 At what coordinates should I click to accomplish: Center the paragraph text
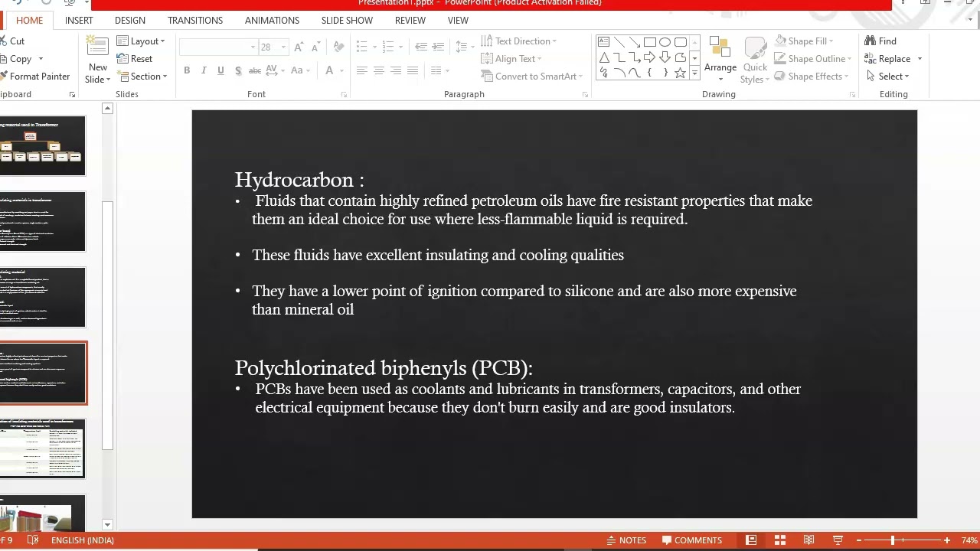point(378,70)
